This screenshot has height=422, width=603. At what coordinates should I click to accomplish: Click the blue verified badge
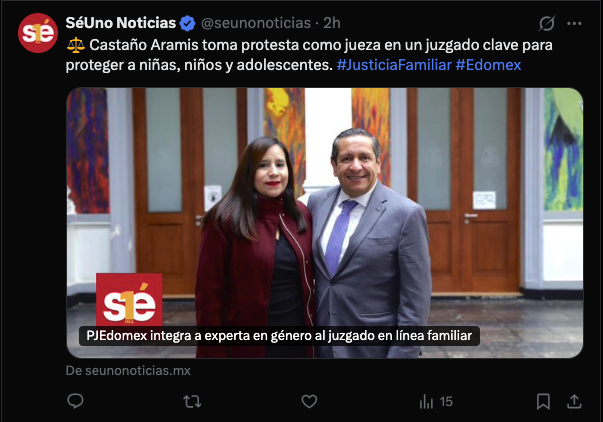[188, 23]
